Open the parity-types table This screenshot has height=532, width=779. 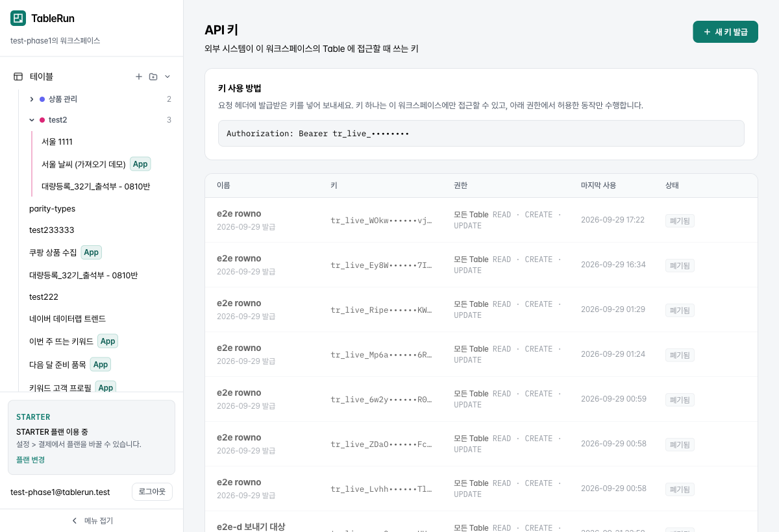pyautogui.click(x=52, y=209)
